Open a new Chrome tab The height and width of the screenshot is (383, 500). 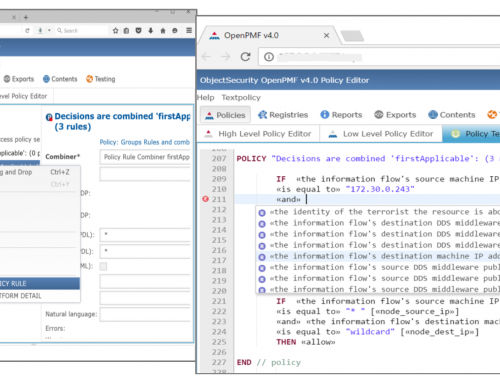coord(352,36)
